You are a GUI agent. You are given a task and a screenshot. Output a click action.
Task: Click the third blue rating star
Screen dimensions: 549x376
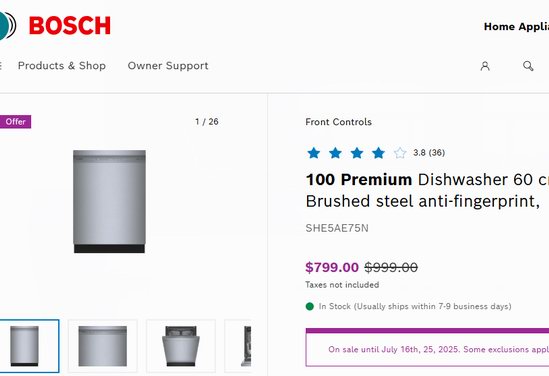357,153
